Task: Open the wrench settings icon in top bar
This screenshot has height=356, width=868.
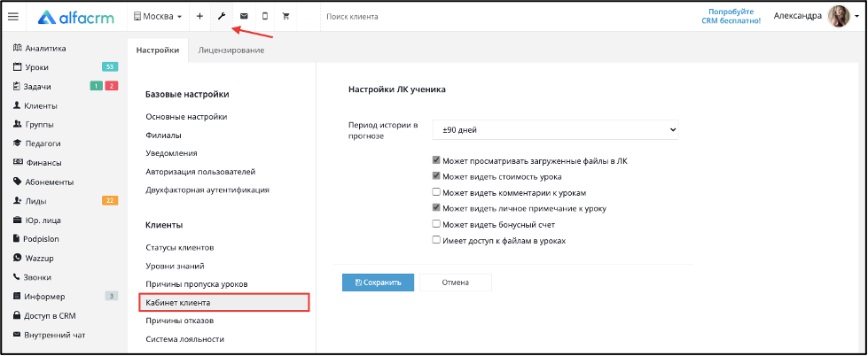Action: tap(220, 16)
